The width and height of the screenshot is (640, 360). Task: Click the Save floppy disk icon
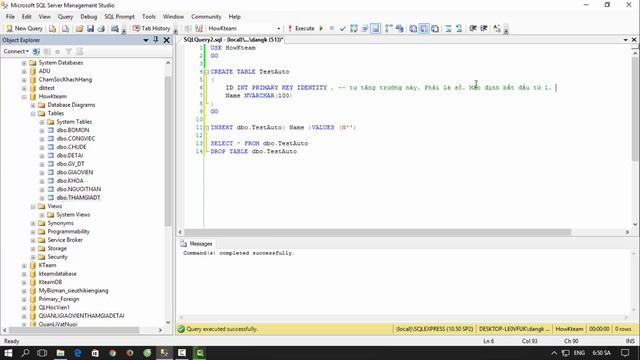pyautogui.click(x=90, y=28)
